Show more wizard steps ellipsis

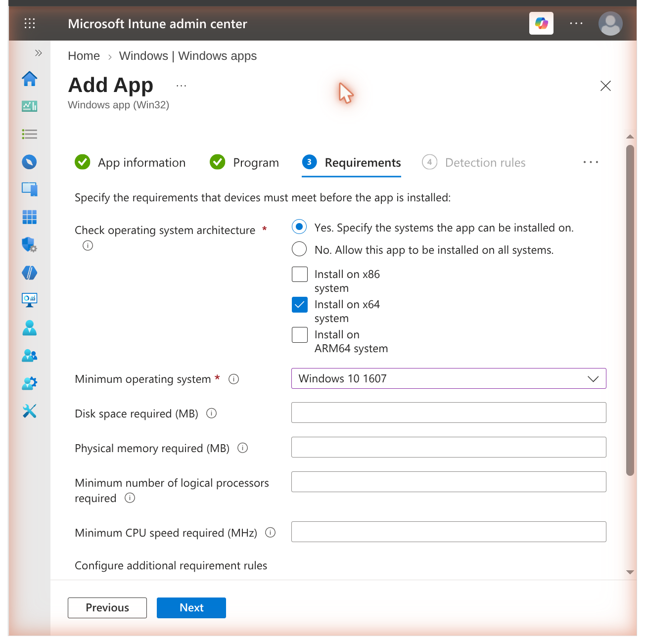point(591,162)
